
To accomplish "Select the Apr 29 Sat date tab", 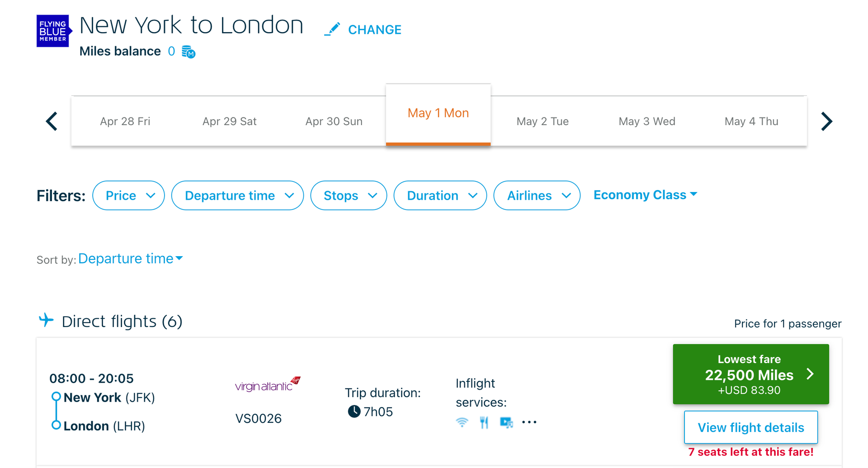I will pyautogui.click(x=229, y=121).
